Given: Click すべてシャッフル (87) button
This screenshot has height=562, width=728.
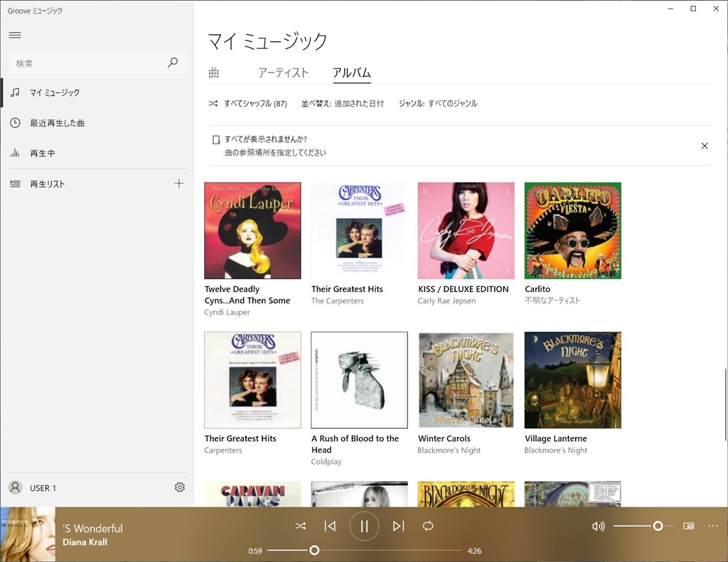Looking at the screenshot, I should point(247,104).
